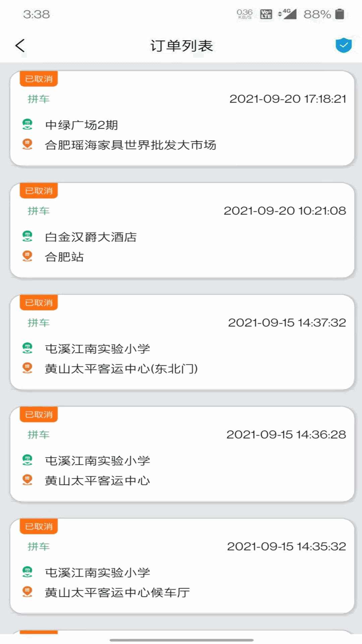The image size is (362, 644).
Task: Tap green pickup icon beside 中绿广场2期
Action: (27, 124)
